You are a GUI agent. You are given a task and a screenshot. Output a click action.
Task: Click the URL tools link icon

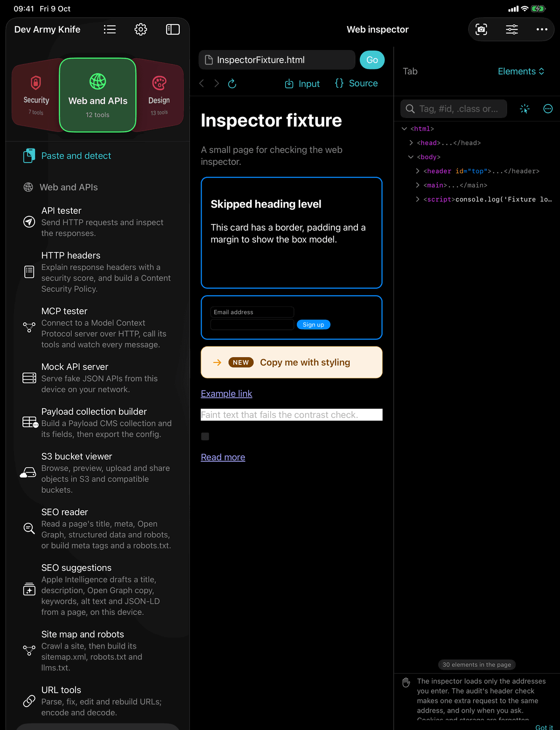pos(29,701)
